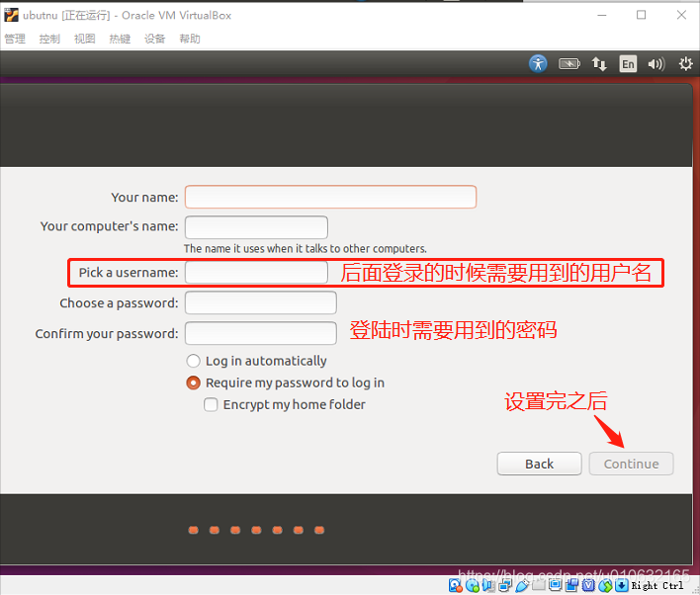Click VirtualBox USB devices status icon
This screenshot has width=700, height=595.
tap(522, 585)
